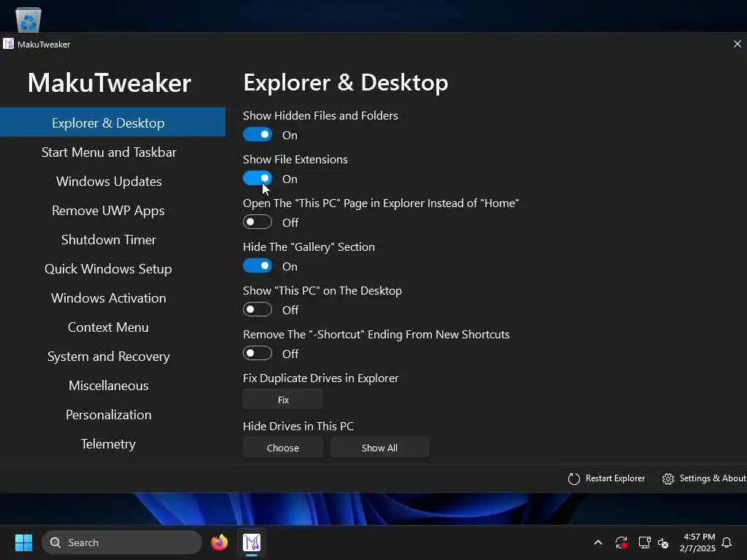This screenshot has width=747, height=560.
Task: Click MakuTweaker title bar app icon
Action: [8, 44]
